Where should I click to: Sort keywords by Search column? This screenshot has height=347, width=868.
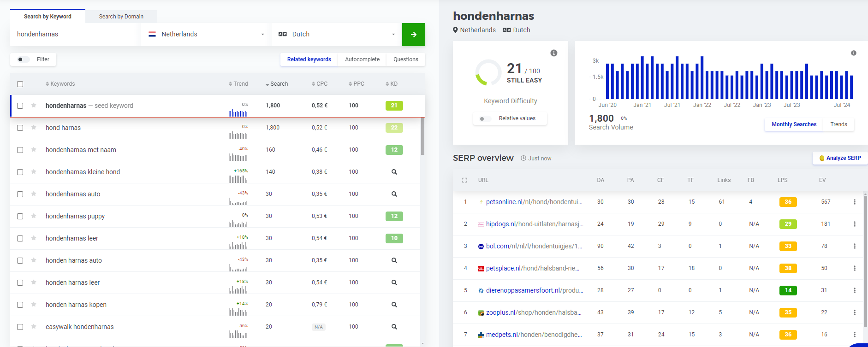pos(277,84)
